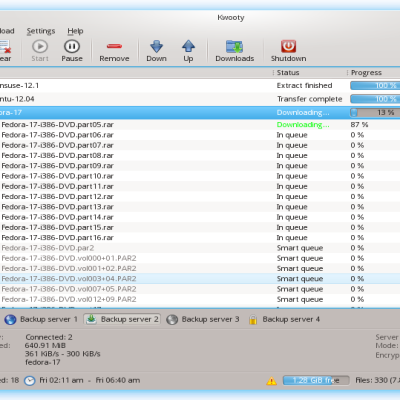Click the 640.91 MiB downloaded value

45,346
